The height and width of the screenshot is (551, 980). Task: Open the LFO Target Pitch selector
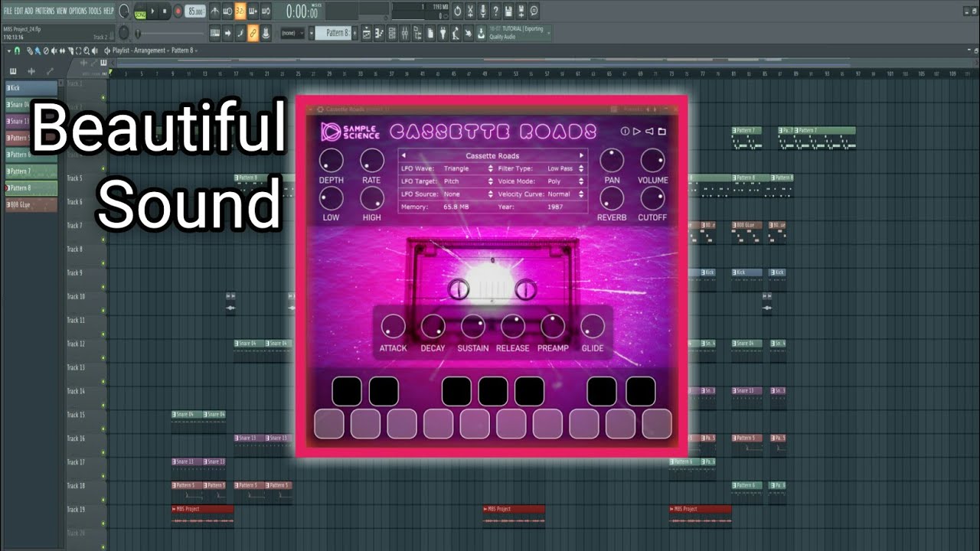(469, 181)
